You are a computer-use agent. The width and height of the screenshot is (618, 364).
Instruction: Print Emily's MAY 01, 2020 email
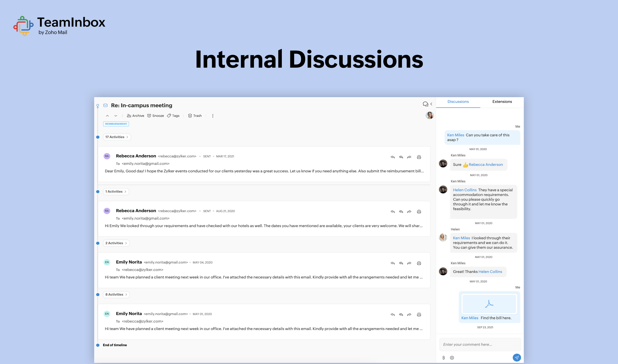[419, 314]
